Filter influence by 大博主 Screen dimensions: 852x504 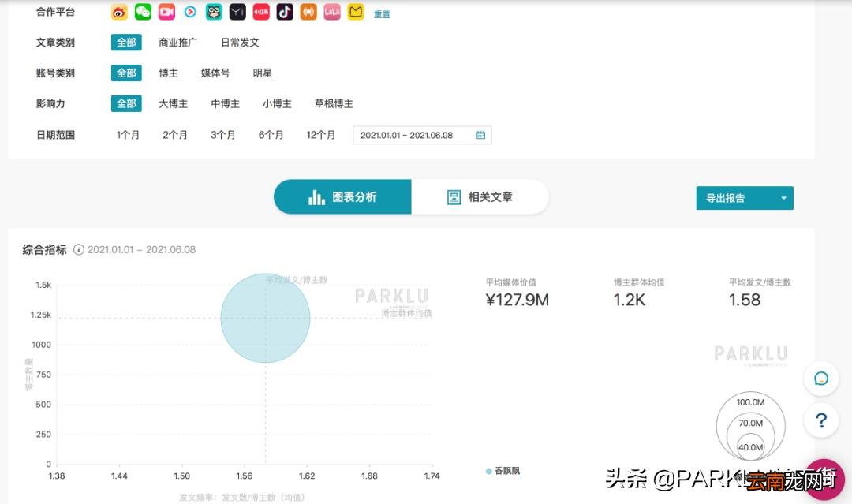tap(173, 103)
